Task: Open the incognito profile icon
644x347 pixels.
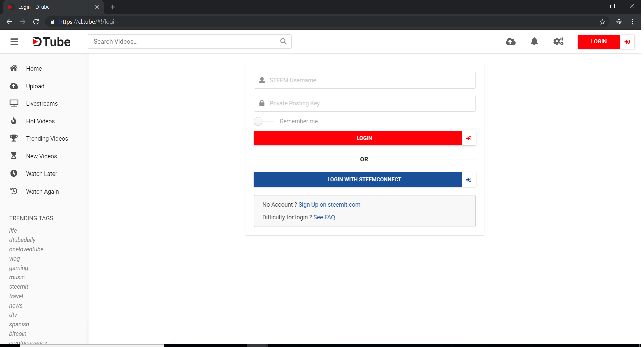Action: coord(619,22)
